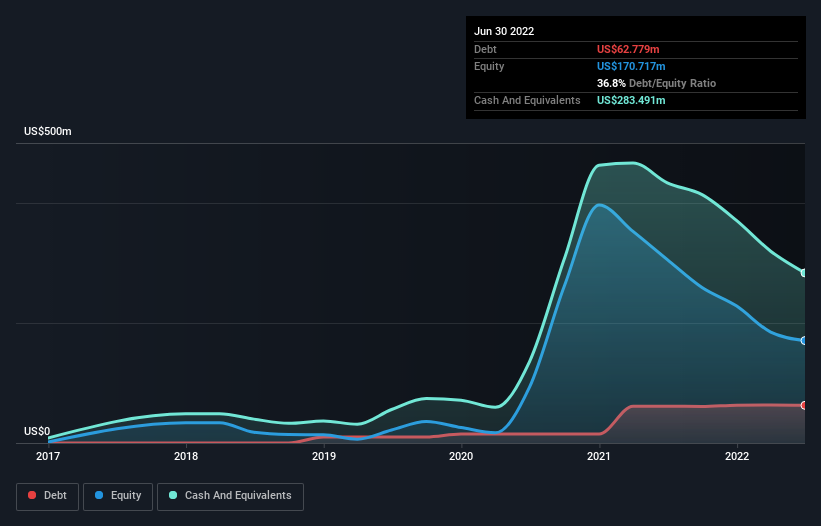Select the 2018 x-axis label
The image size is (821, 526).
coord(186,456)
